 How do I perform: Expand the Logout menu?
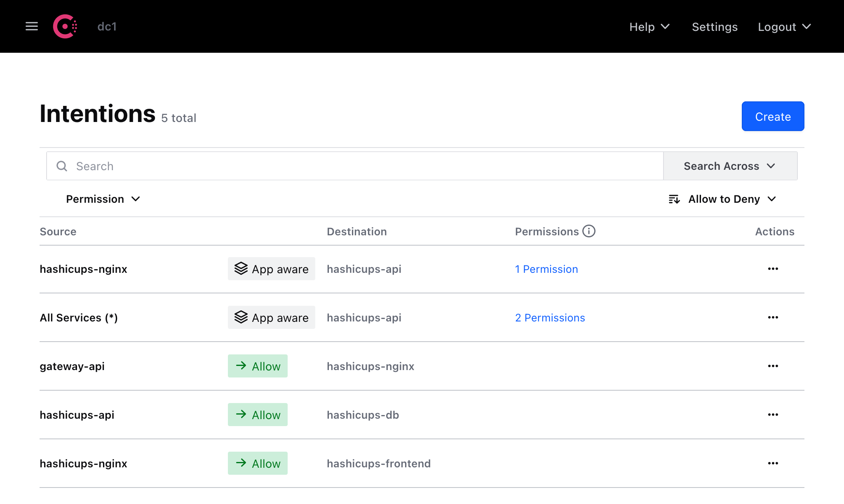[x=784, y=27]
